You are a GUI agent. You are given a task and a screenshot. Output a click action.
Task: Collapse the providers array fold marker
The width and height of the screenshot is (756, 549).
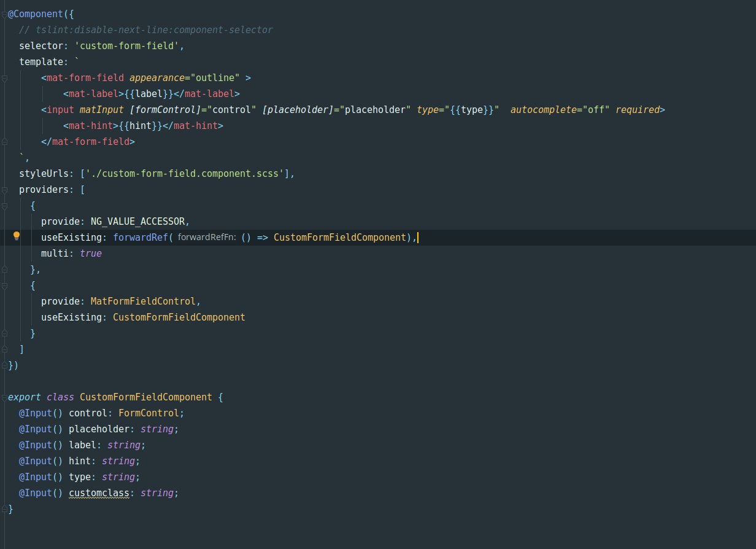(x=4, y=190)
